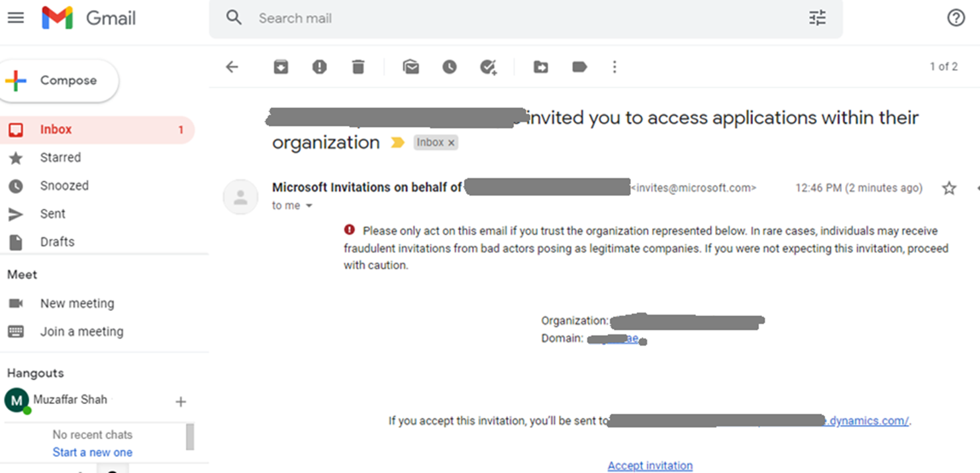Viewport: 980px width, 473px height.
Task: Archive this email using the toolbar icon
Action: pos(281,67)
